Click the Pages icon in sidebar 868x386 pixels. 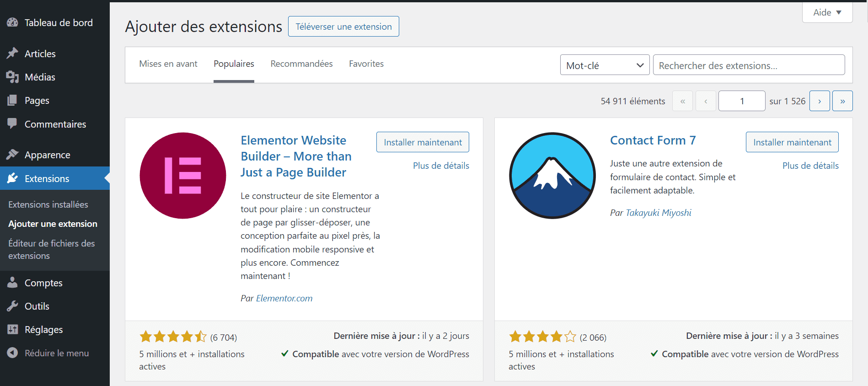(12, 100)
